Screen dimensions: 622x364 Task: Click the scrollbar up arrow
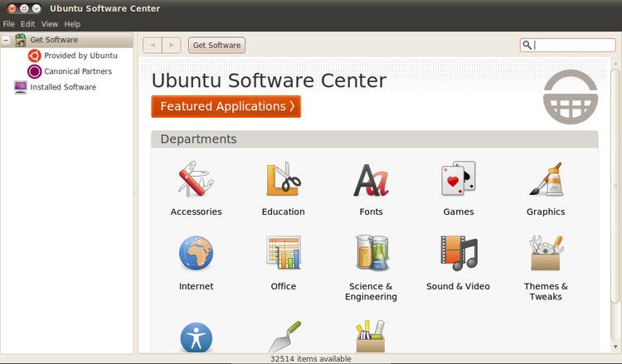(615, 63)
